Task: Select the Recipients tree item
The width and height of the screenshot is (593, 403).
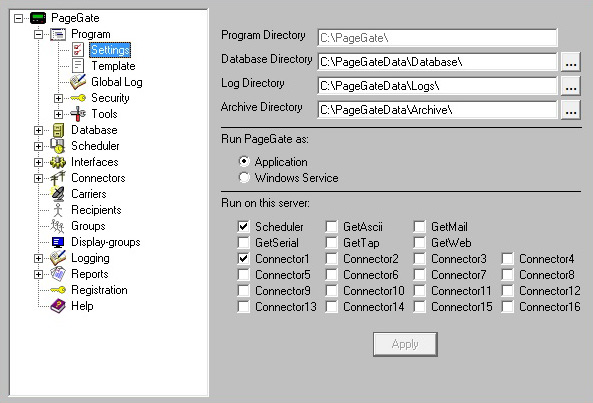Action: (96, 210)
